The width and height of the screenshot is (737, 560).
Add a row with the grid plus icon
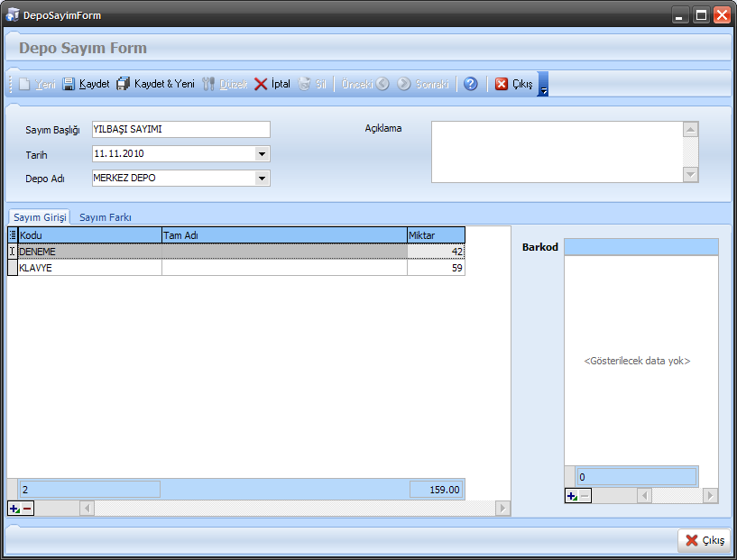14,509
